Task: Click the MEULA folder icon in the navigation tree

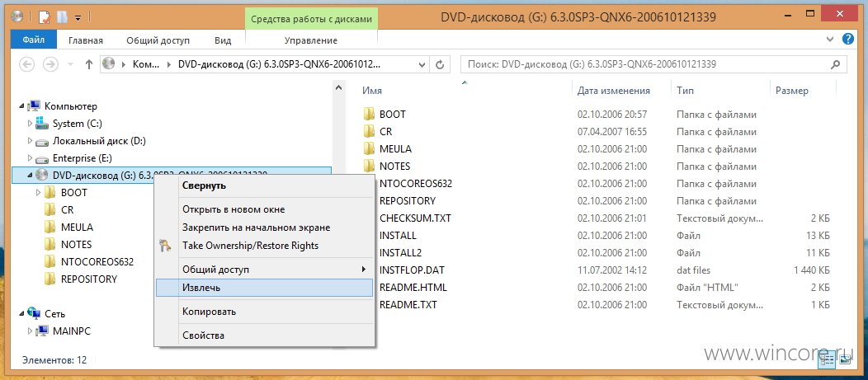Action: click(x=50, y=227)
